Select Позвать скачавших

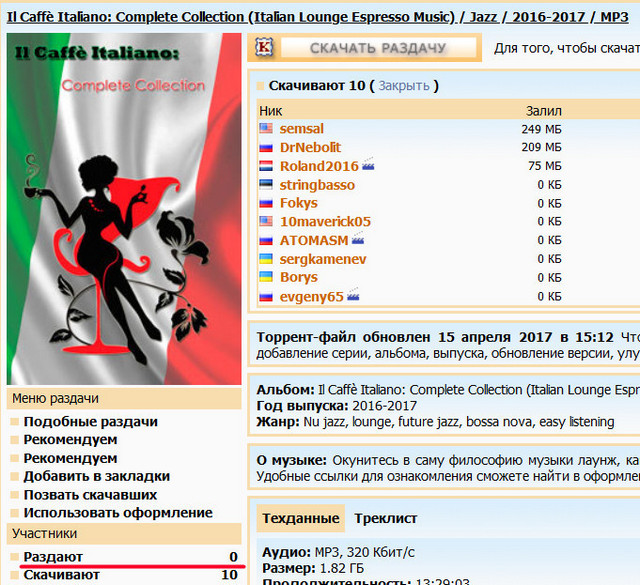click(90, 495)
